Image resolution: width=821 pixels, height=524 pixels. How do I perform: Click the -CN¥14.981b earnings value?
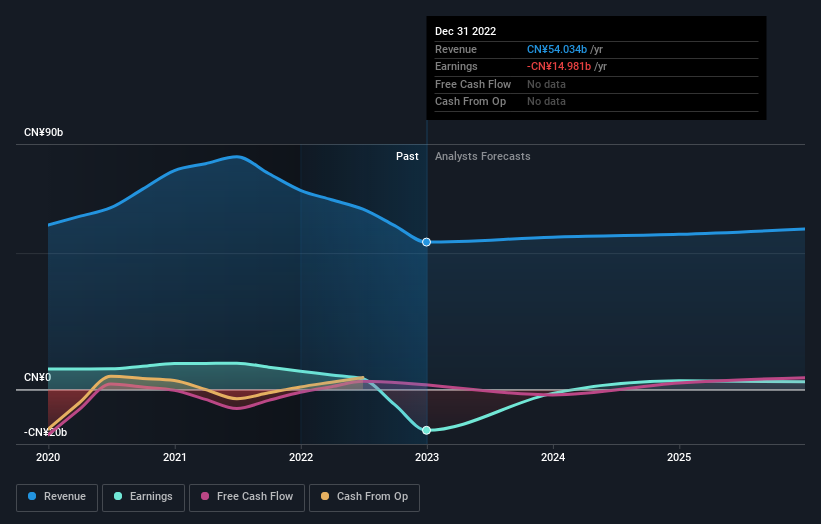click(559, 66)
